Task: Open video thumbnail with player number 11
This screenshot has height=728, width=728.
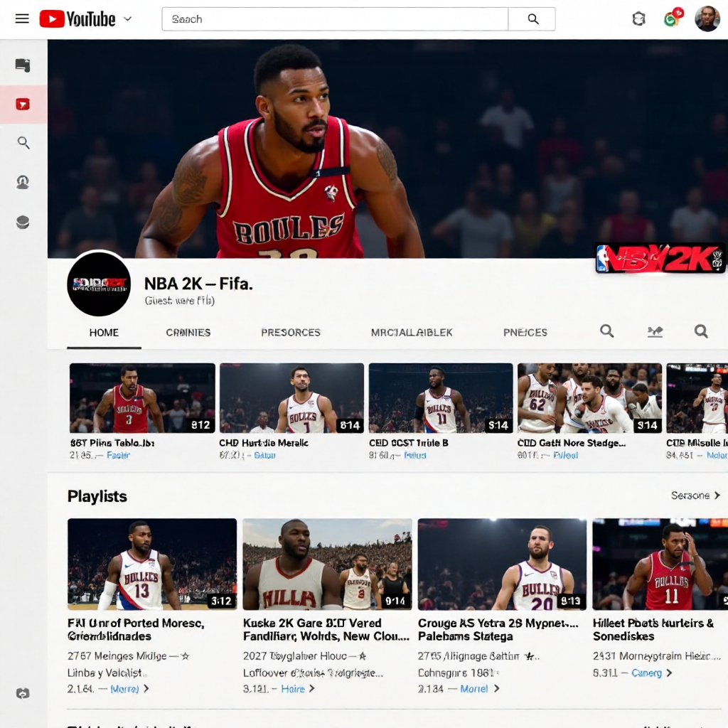Action: pyautogui.click(x=441, y=398)
